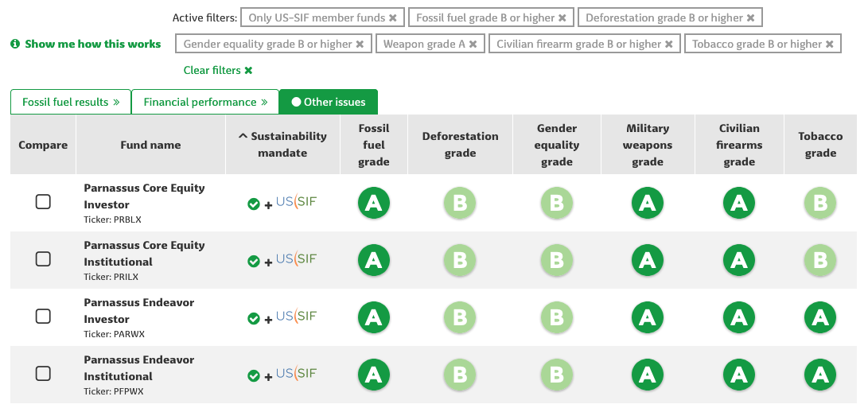Click gender equality grade B badge for PRBLX

(556, 203)
